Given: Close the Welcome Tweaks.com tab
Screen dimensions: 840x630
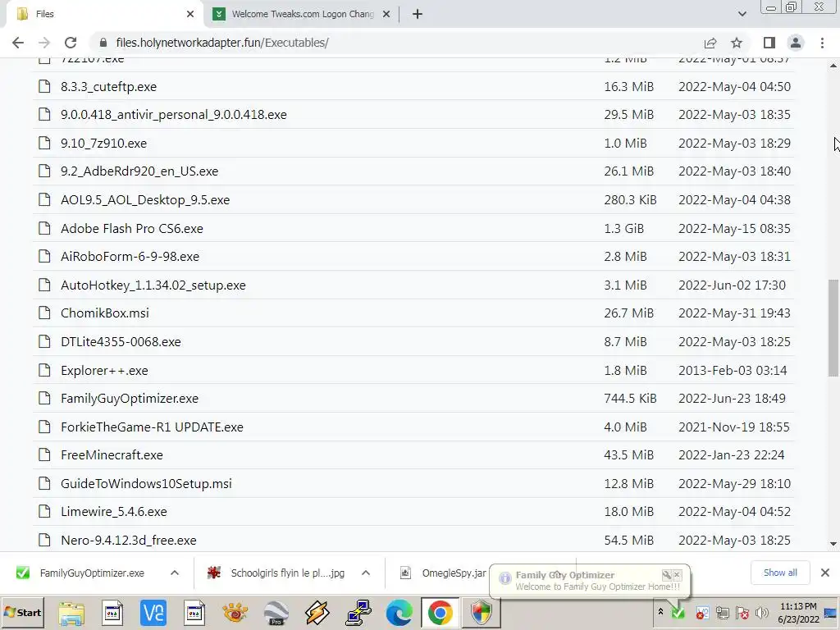Looking at the screenshot, I should 386,14.
